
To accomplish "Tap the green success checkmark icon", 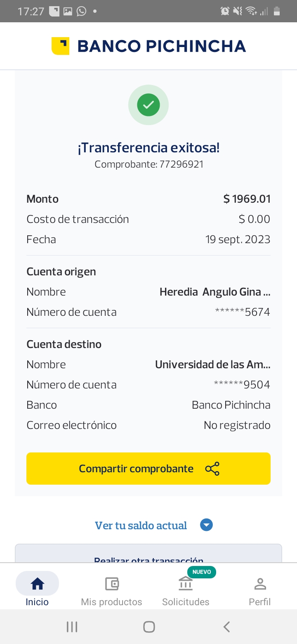I will [x=148, y=105].
